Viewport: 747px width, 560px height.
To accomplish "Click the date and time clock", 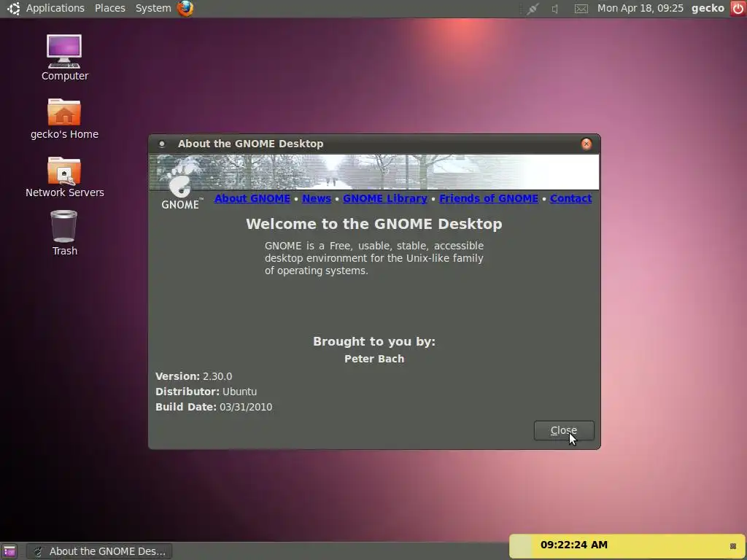I will 640,8.
